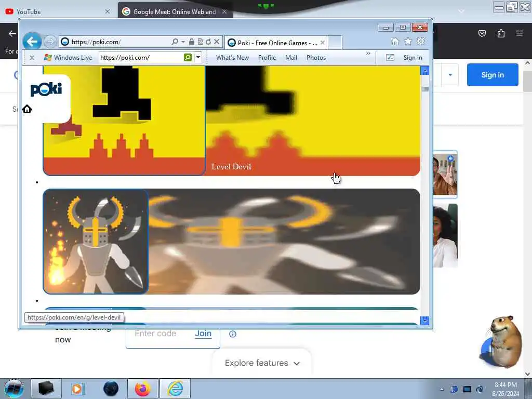This screenshot has width=532, height=399.
Task: Open What's New in Windows Live toolbar
Action: pyautogui.click(x=232, y=58)
